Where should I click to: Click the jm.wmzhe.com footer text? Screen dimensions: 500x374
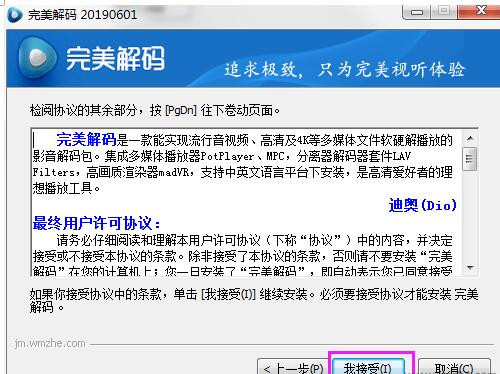[x=50, y=343]
